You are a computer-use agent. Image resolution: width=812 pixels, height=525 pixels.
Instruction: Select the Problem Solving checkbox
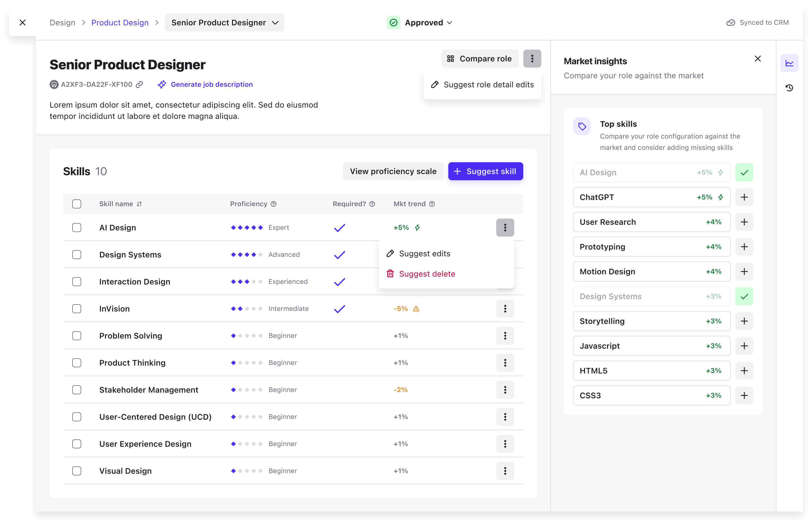point(77,336)
